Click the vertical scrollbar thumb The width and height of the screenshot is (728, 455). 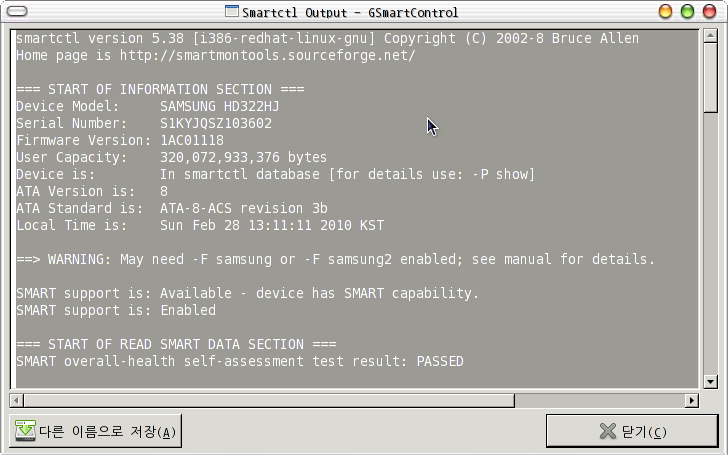coord(710,78)
